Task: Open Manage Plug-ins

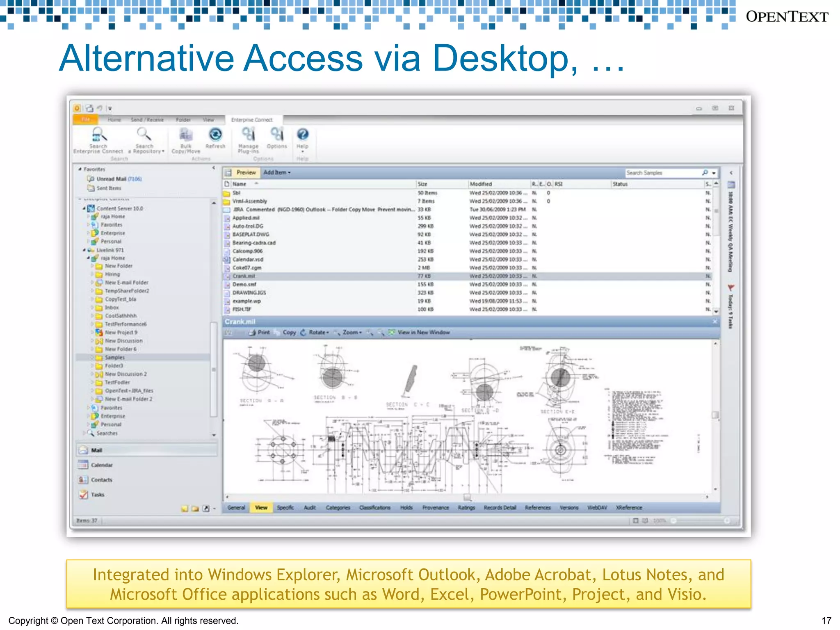Action: [x=248, y=140]
